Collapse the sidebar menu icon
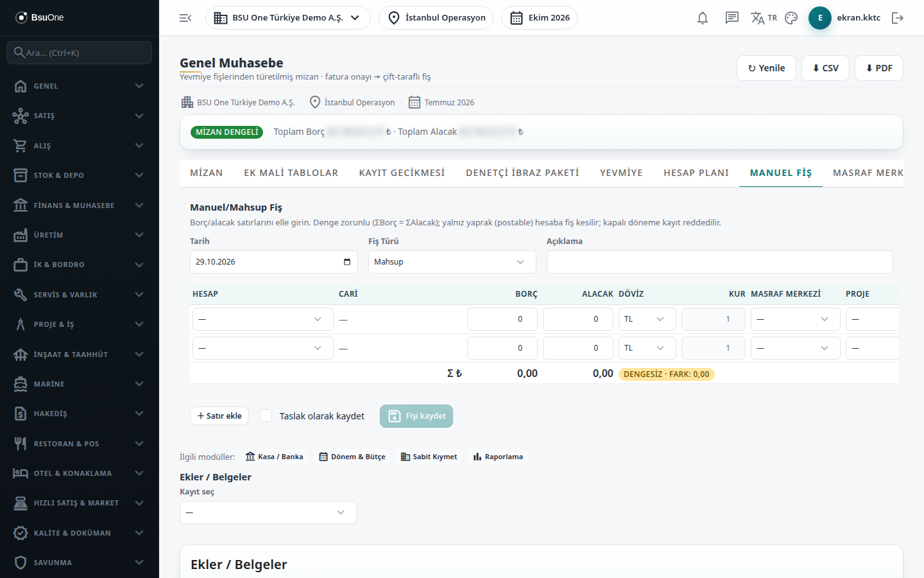 [x=185, y=18]
